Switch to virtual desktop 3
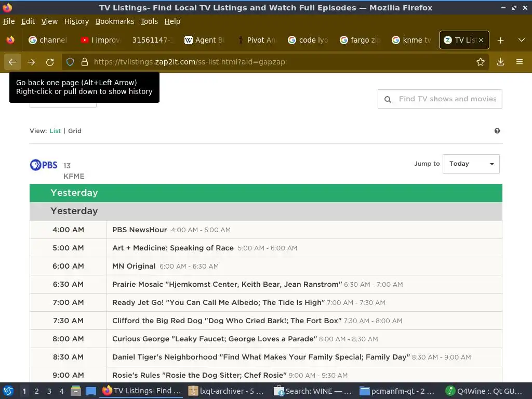 point(49,391)
